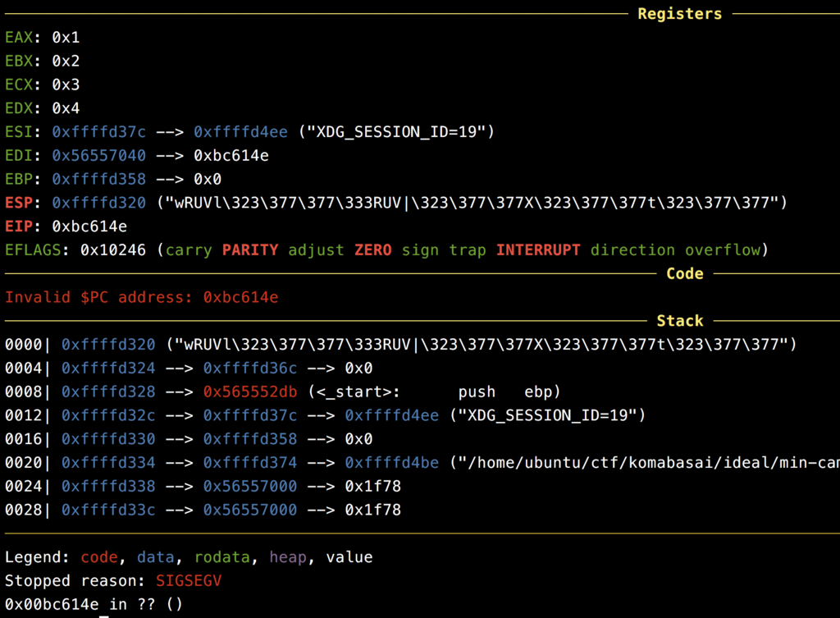
Task: Click the direction flag in EFLAGS
Action: [632, 249]
